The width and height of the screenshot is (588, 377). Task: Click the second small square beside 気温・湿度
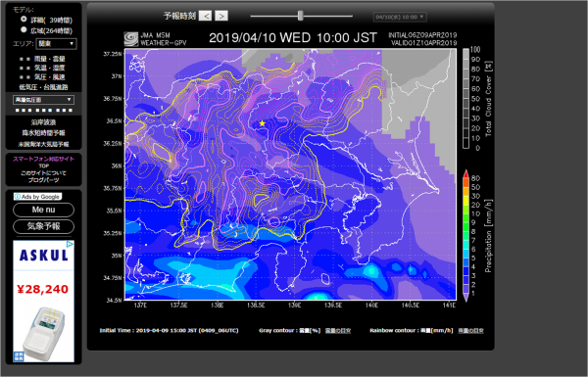point(28,69)
